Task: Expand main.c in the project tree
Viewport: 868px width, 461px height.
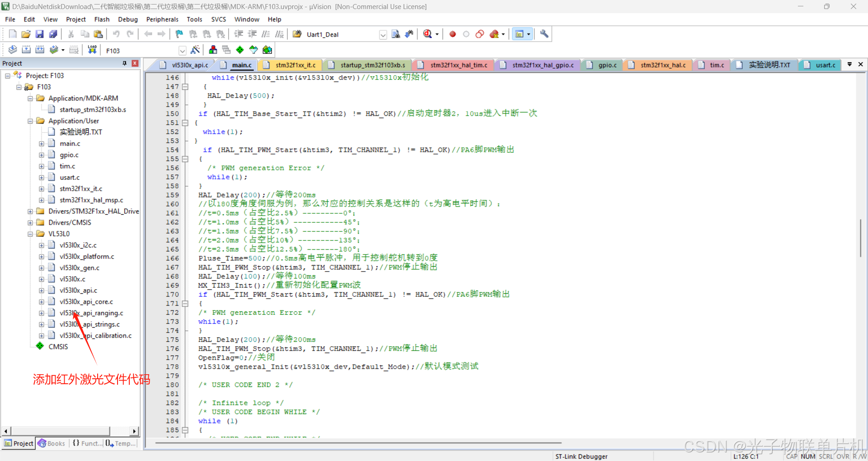Action: coord(42,144)
